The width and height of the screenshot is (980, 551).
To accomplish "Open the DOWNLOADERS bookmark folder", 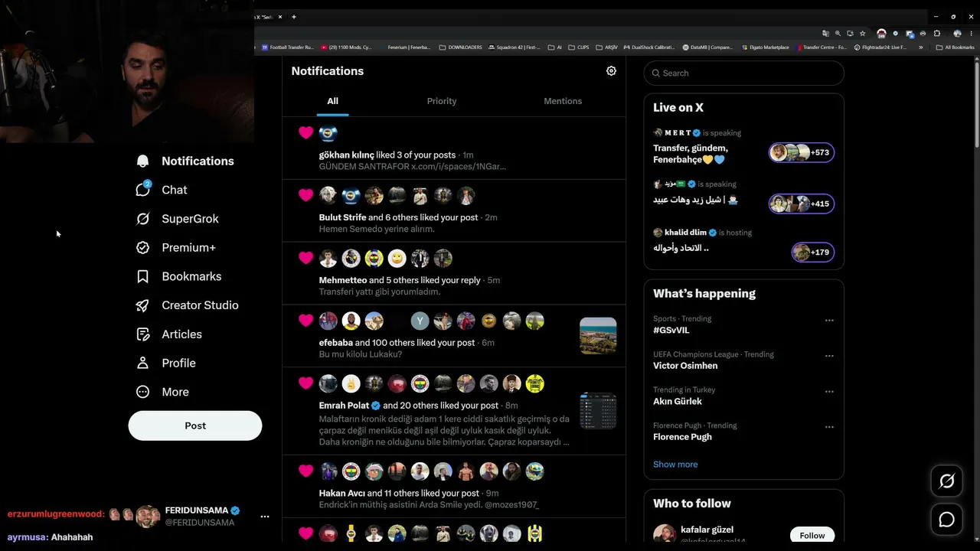I will pyautogui.click(x=461, y=47).
